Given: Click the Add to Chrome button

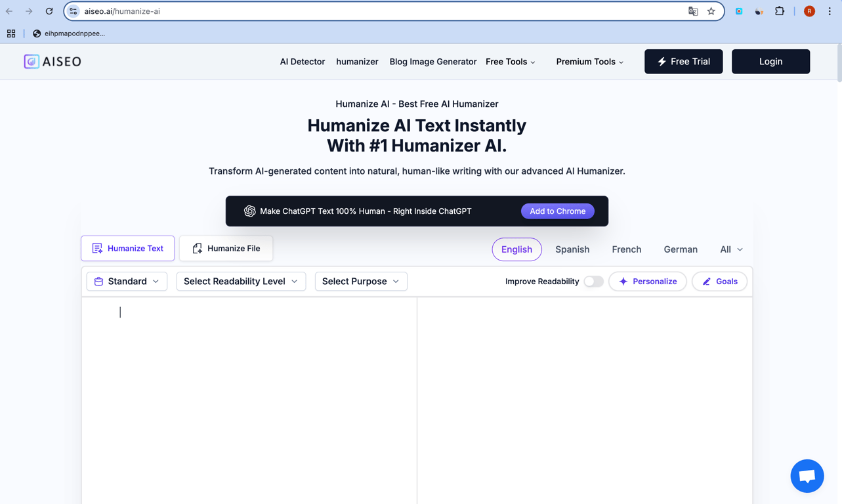Looking at the screenshot, I should (557, 211).
